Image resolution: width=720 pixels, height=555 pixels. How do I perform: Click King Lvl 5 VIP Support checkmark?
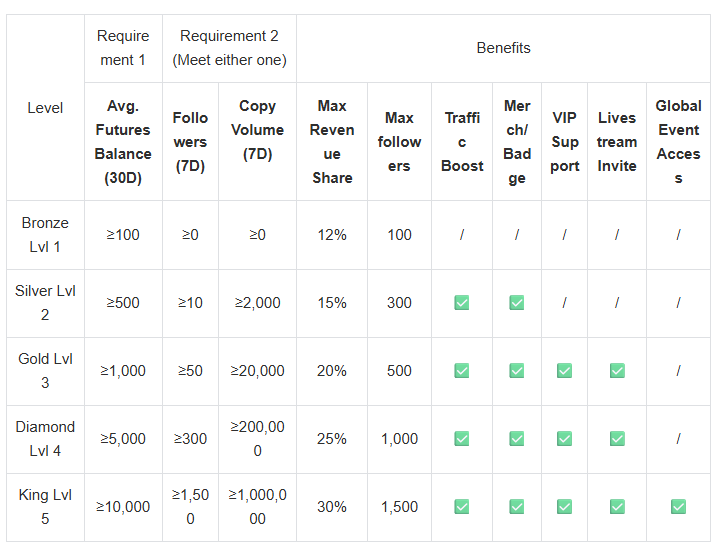click(x=564, y=507)
